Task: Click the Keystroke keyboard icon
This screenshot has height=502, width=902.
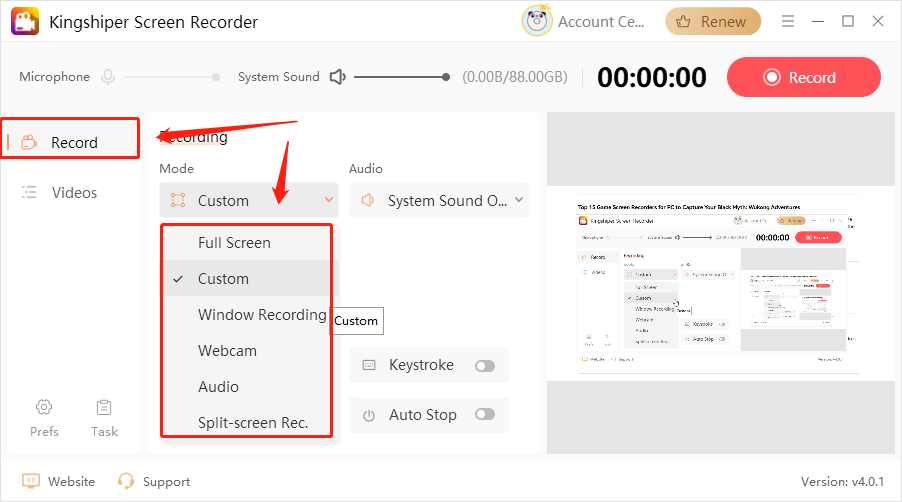Action: click(x=369, y=365)
